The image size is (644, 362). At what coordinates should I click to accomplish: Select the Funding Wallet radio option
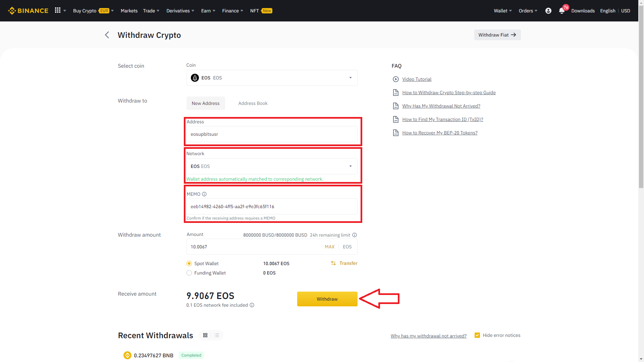pos(189,273)
